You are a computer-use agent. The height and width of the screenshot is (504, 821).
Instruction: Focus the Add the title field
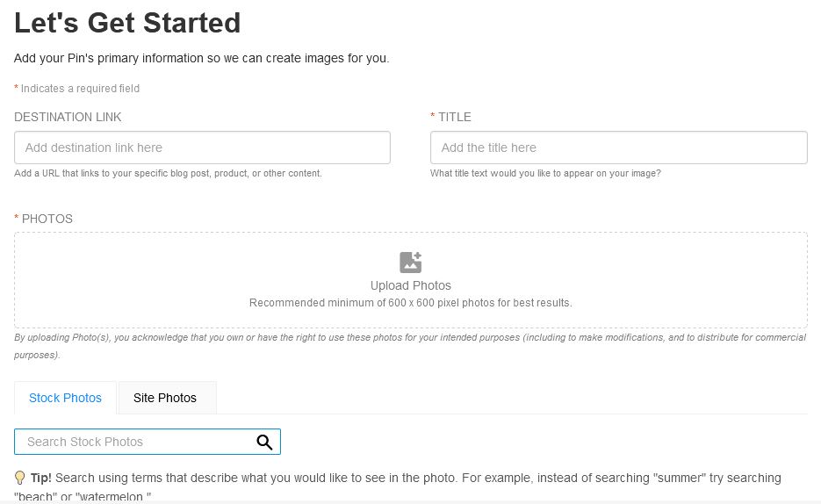pos(619,148)
